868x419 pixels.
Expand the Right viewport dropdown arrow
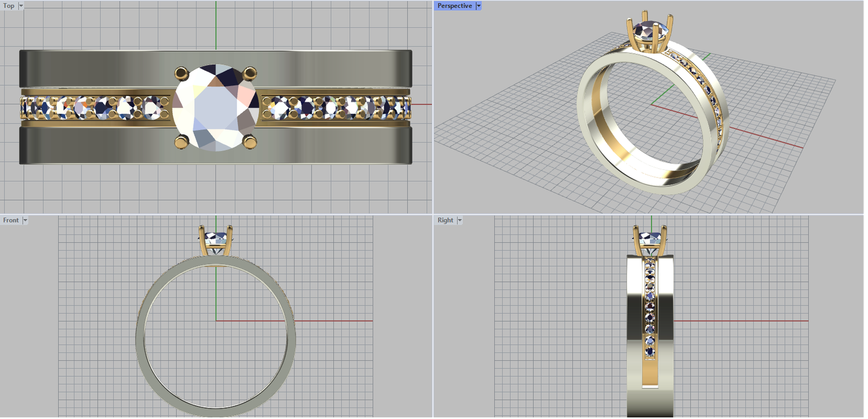pyautogui.click(x=459, y=220)
